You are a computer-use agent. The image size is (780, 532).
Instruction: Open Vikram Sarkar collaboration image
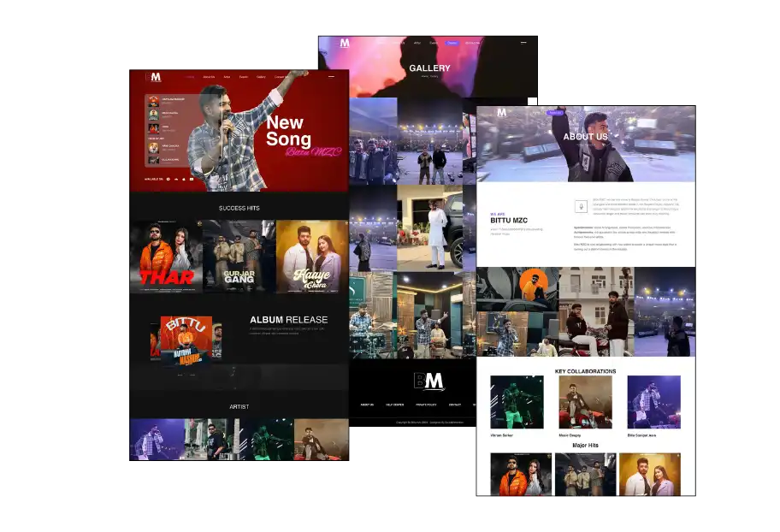click(x=517, y=402)
